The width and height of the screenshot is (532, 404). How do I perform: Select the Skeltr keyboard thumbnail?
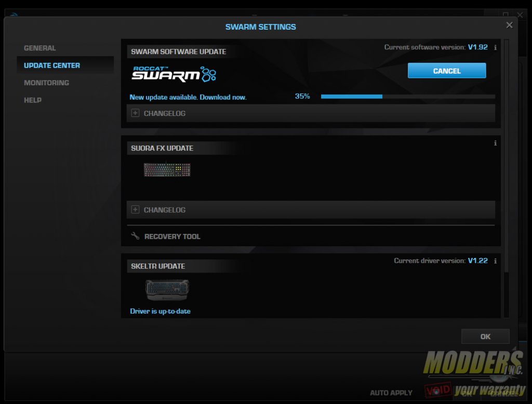point(167,290)
